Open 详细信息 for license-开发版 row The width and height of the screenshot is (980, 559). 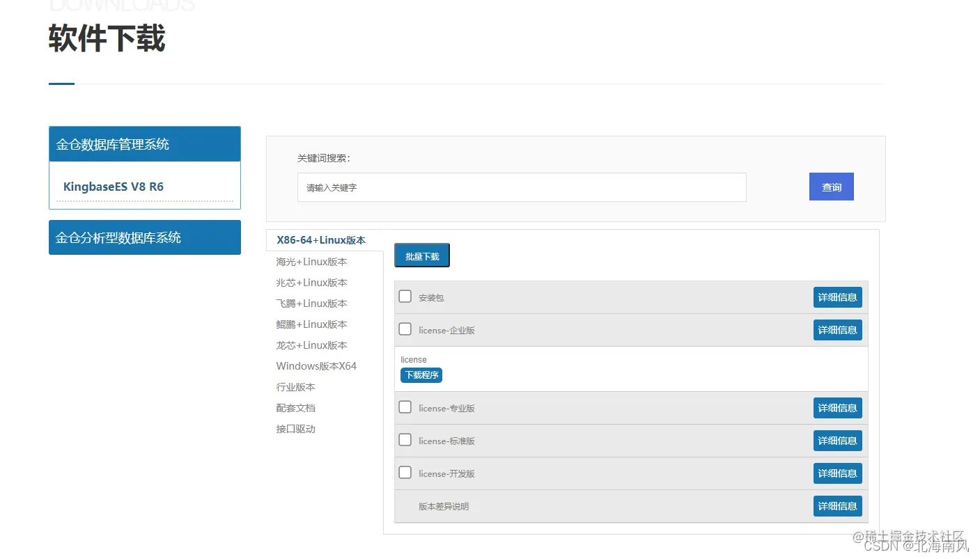(x=837, y=473)
